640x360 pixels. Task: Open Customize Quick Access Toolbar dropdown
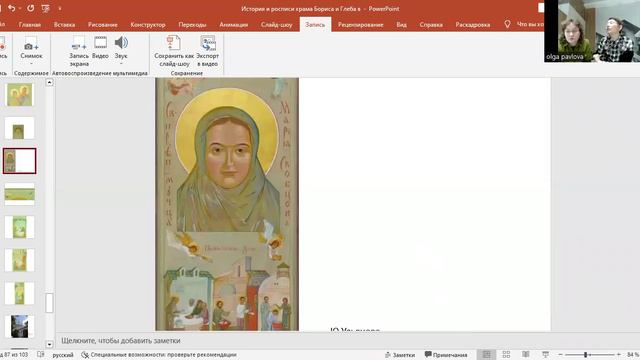pos(60,9)
